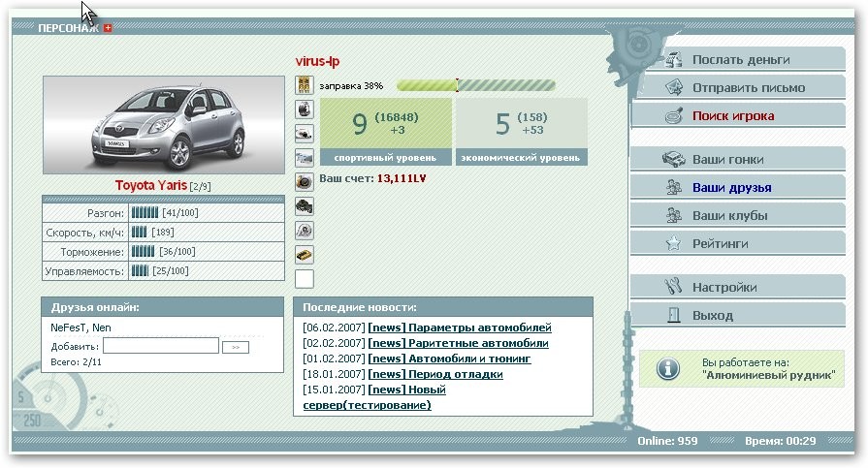Click the >> add friend button
The width and height of the screenshot is (868, 468).
(x=236, y=348)
